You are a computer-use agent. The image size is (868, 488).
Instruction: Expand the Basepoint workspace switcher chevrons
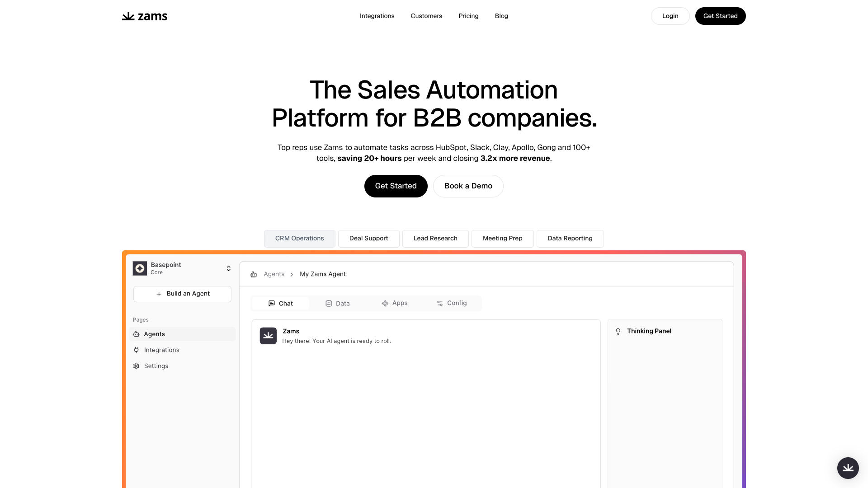click(228, 268)
